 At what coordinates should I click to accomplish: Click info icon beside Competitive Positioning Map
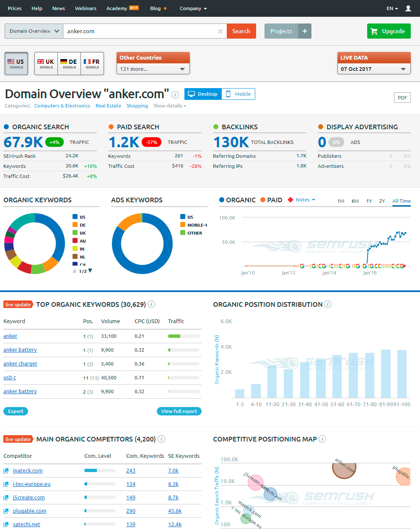pos(322,439)
